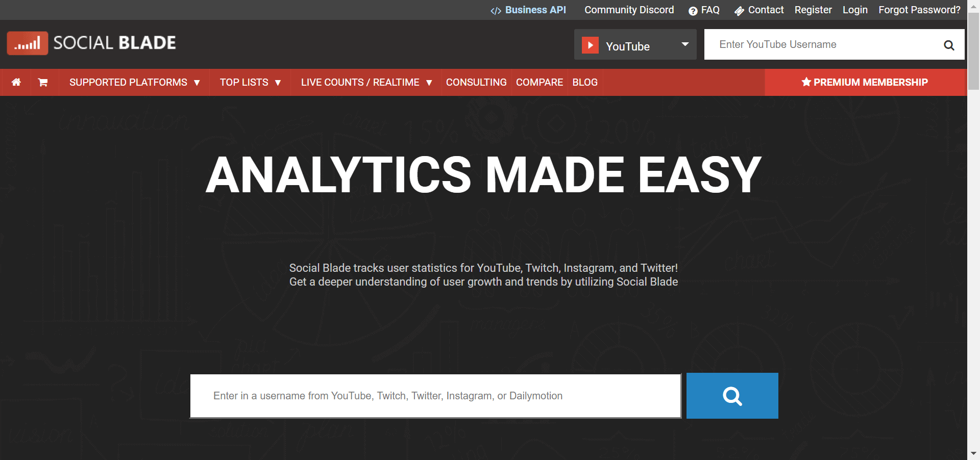Click the SOCIAL BLADE wordmark text

point(115,43)
